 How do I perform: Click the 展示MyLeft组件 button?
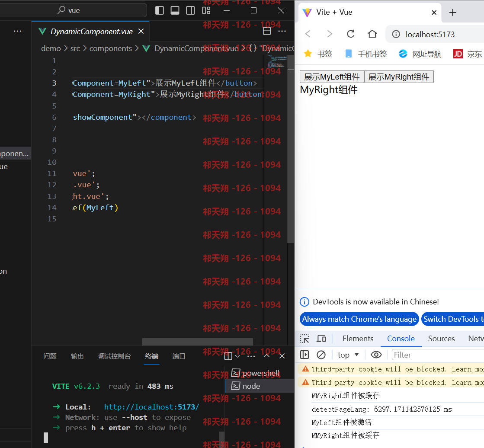332,77
